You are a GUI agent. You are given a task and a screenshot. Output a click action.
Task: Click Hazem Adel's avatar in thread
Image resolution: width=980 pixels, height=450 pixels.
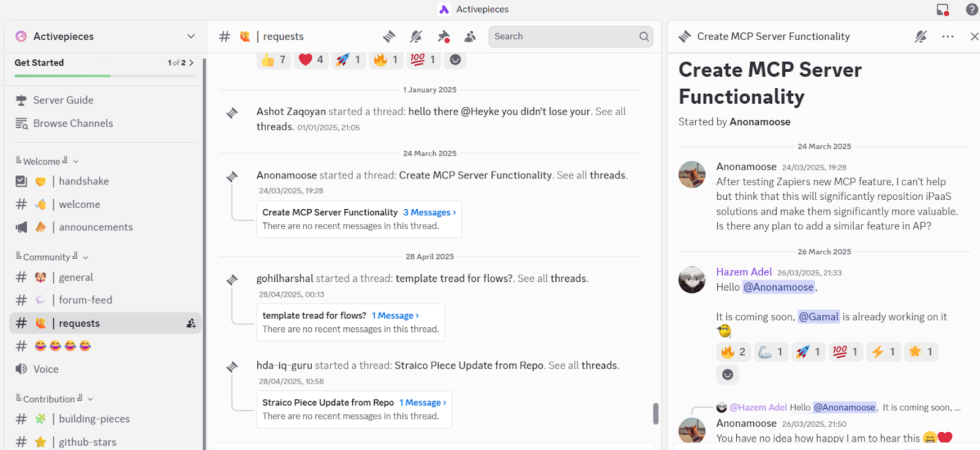[692, 280]
